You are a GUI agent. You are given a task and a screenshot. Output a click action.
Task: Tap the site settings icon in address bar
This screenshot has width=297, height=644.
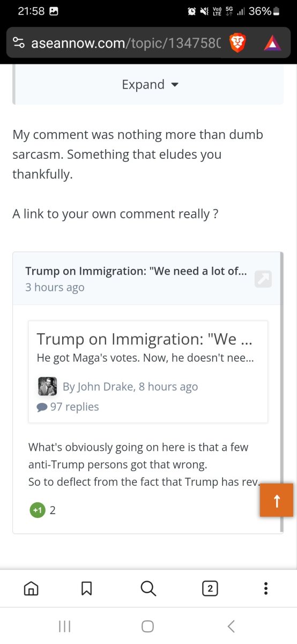19,43
